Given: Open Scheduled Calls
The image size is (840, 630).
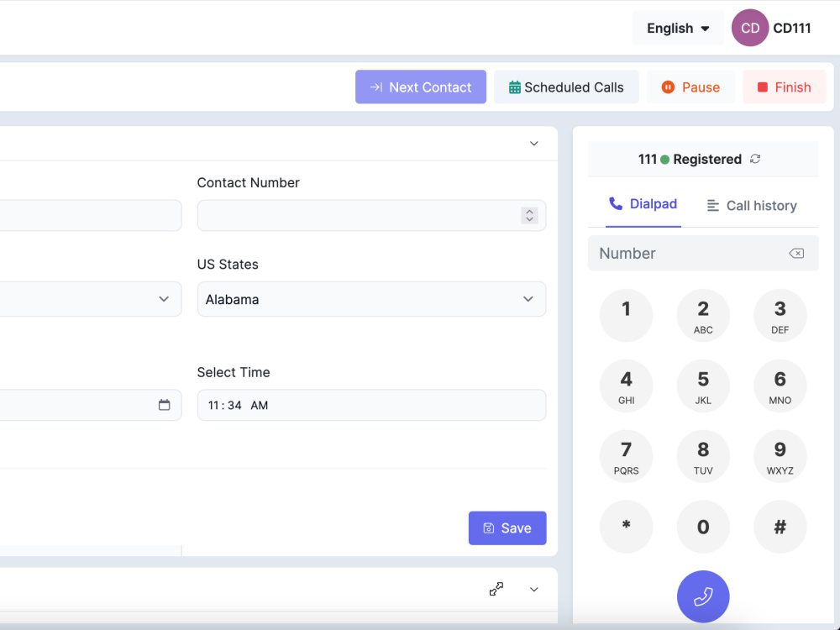Looking at the screenshot, I should pyautogui.click(x=566, y=87).
